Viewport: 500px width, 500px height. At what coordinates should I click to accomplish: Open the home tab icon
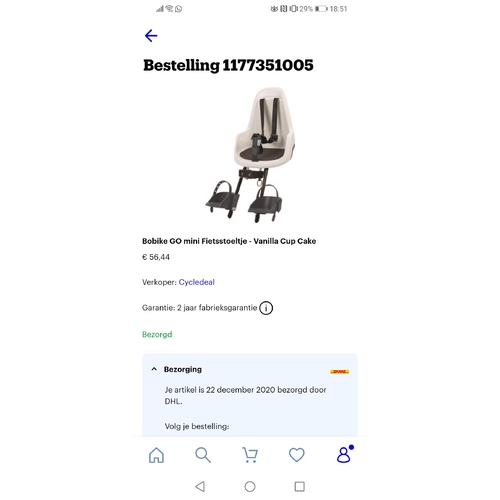coord(156,455)
